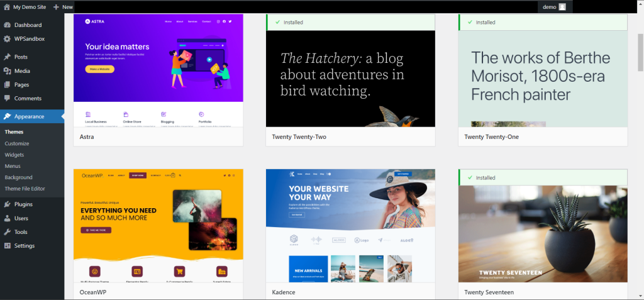
Task: Click the Twenty Twenty-Two Installed checkmark
Action: click(277, 22)
